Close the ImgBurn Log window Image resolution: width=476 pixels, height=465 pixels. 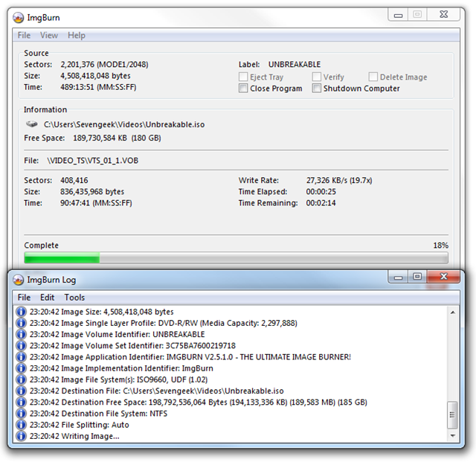click(x=444, y=276)
